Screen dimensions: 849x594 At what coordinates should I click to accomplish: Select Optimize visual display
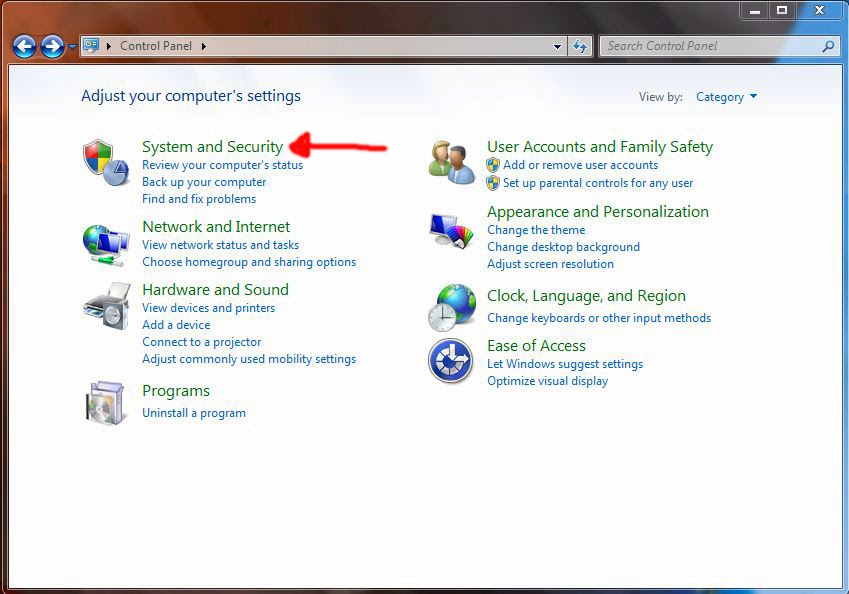click(x=547, y=381)
